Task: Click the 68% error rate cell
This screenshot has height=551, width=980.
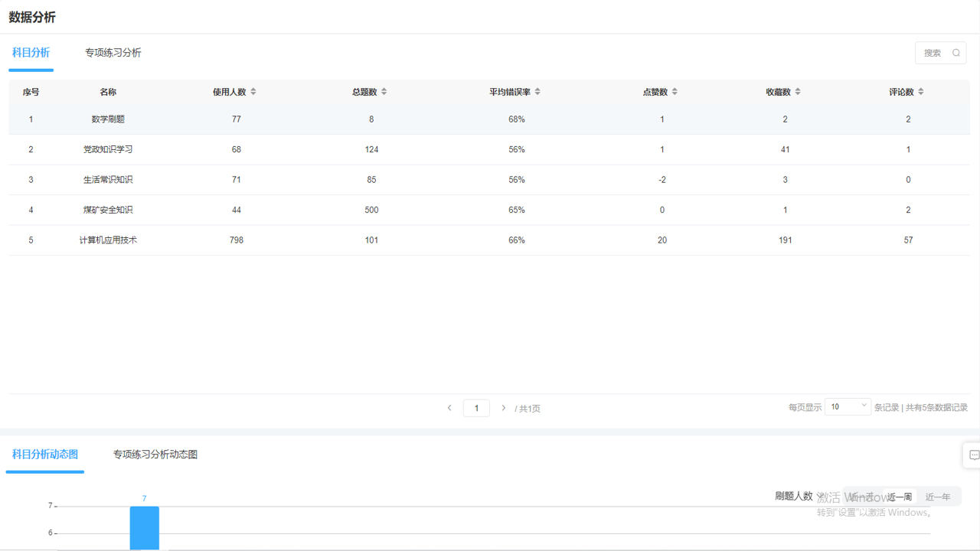Action: [517, 119]
